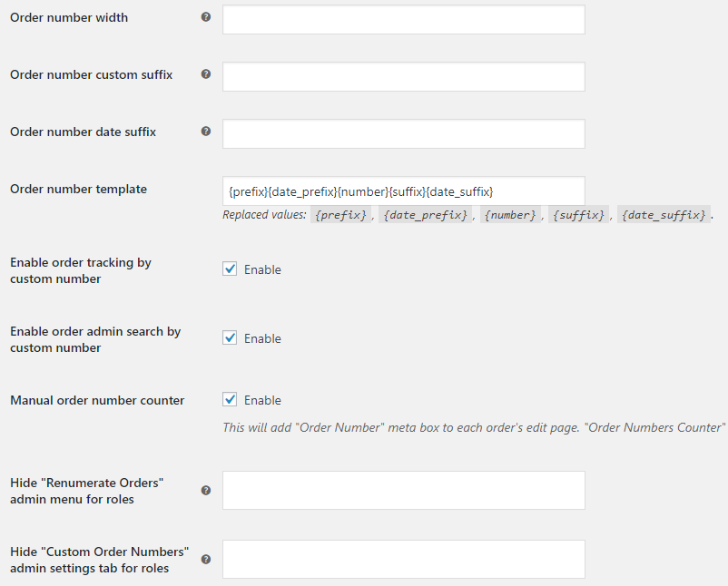728x586 pixels.
Task: Click the help icon for Order number width
Action: pos(206,17)
